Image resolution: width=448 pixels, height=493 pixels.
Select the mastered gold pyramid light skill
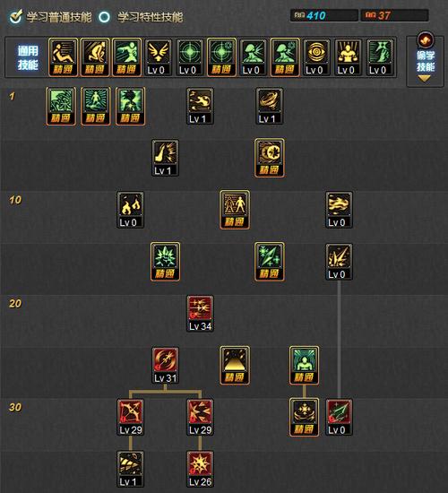235,366
